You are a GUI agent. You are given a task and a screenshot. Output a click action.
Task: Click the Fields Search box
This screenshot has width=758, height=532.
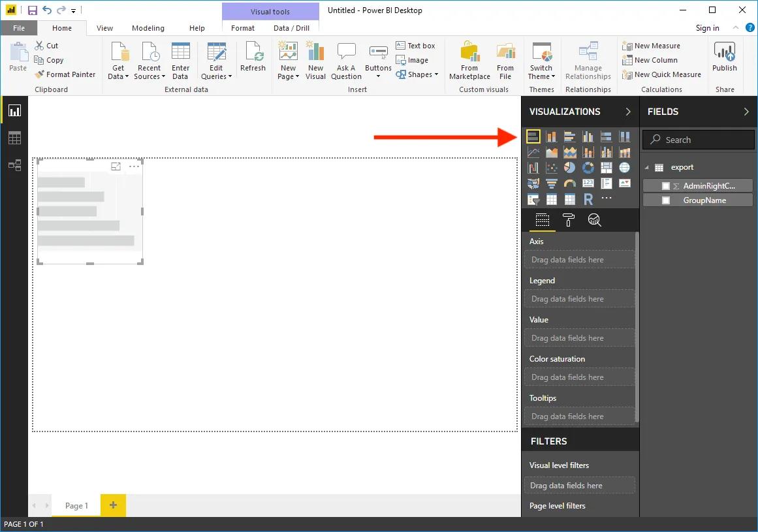(x=698, y=140)
